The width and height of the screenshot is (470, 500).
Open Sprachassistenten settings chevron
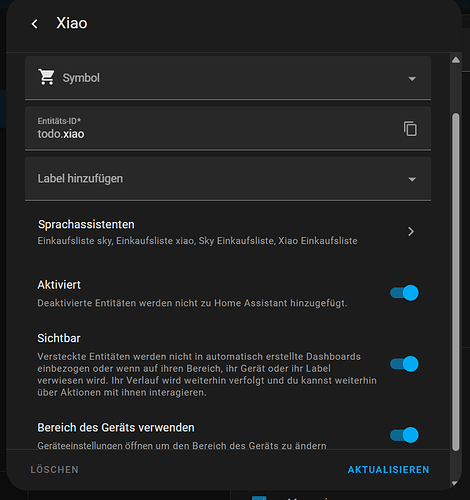pos(411,232)
